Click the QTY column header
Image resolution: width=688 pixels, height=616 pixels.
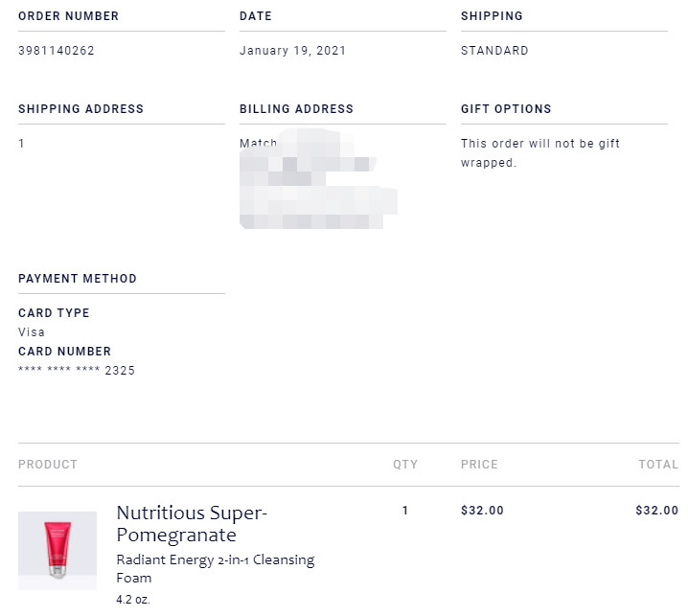pyautogui.click(x=405, y=465)
